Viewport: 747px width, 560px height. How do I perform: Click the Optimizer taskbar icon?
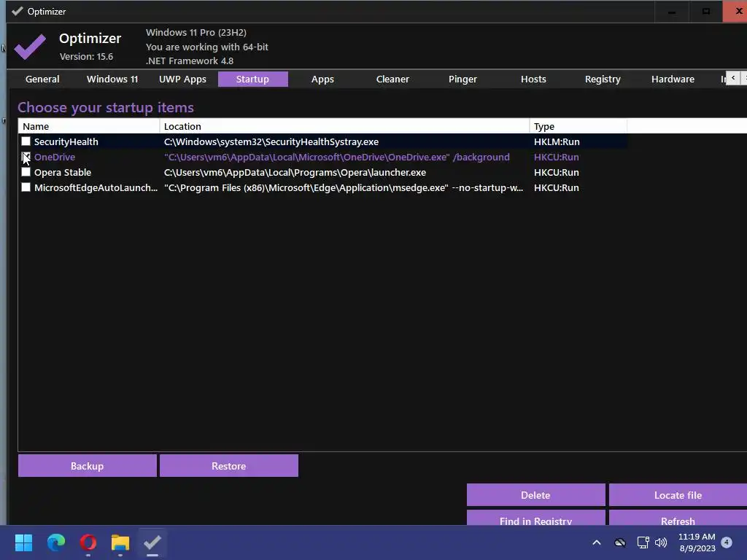pos(152,542)
